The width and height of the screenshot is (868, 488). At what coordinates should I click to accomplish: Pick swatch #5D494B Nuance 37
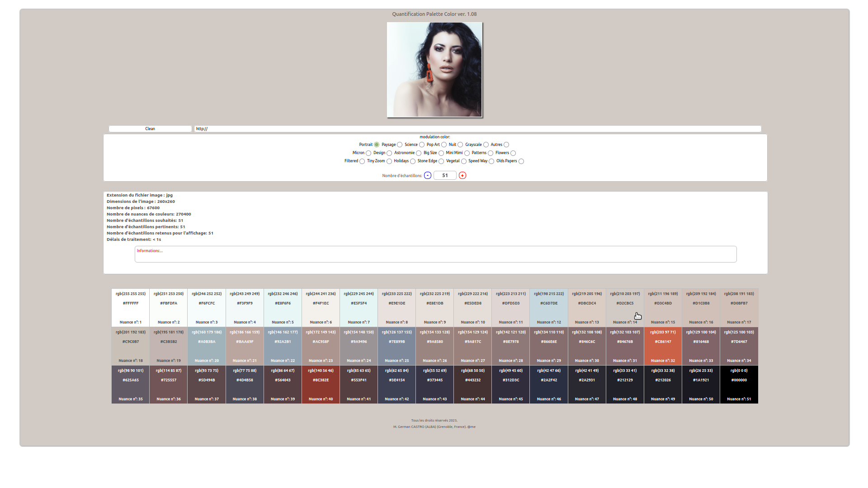click(x=207, y=385)
